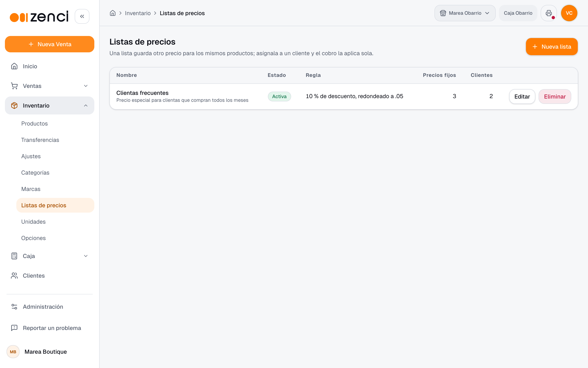
Task: Open Opciones in the sidebar
Action: click(55, 238)
